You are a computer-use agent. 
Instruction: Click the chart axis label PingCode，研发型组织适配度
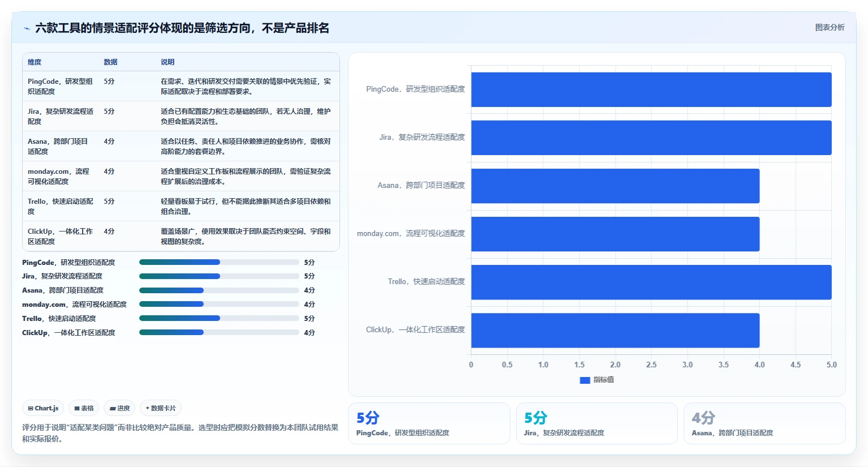coord(415,89)
